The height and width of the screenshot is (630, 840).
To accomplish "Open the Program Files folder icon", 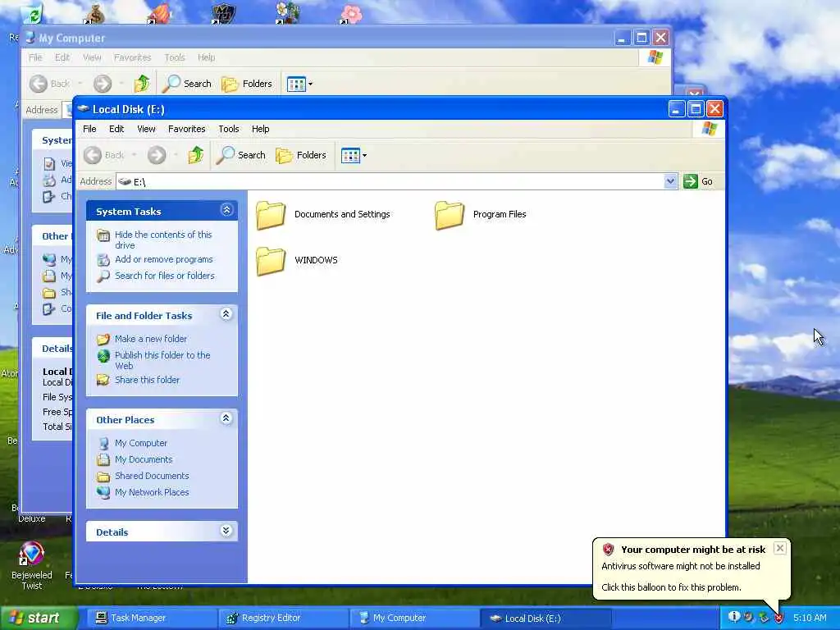I will (450, 215).
